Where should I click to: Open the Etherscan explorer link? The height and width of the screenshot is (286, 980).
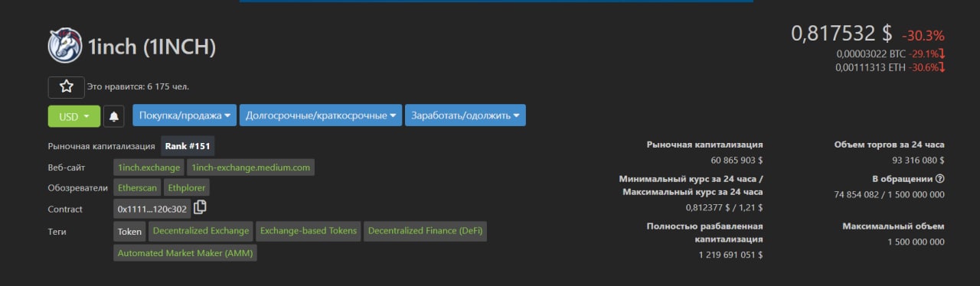[x=137, y=187]
